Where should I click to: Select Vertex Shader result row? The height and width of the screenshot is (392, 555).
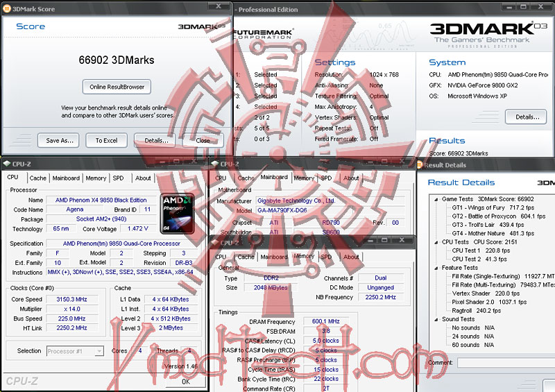click(486, 293)
